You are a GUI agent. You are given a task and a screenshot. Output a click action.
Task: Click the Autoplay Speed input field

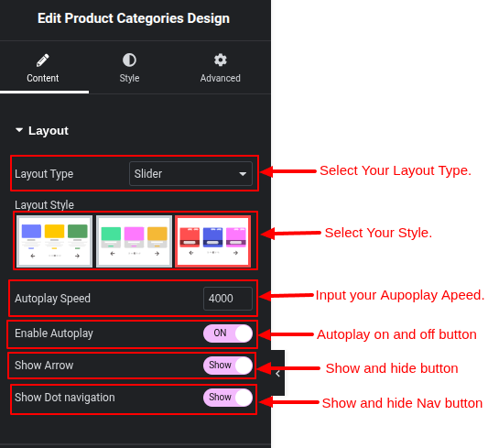(228, 299)
